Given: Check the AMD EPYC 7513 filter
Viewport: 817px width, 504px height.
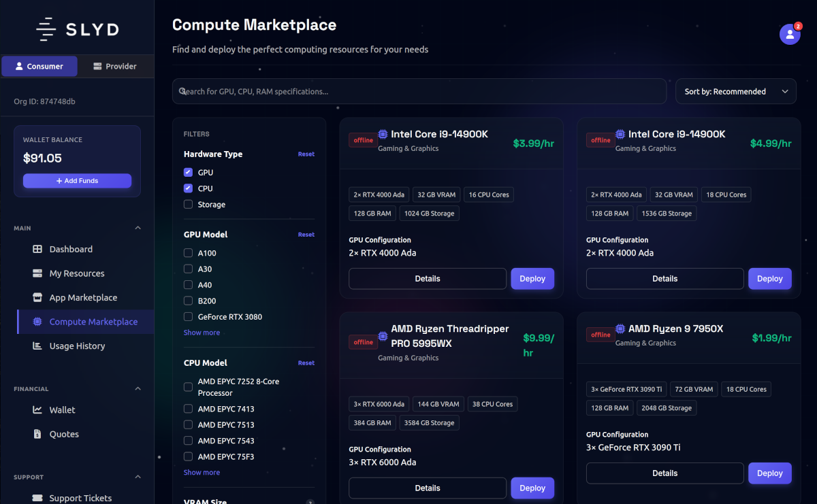Looking at the screenshot, I should click(188, 425).
